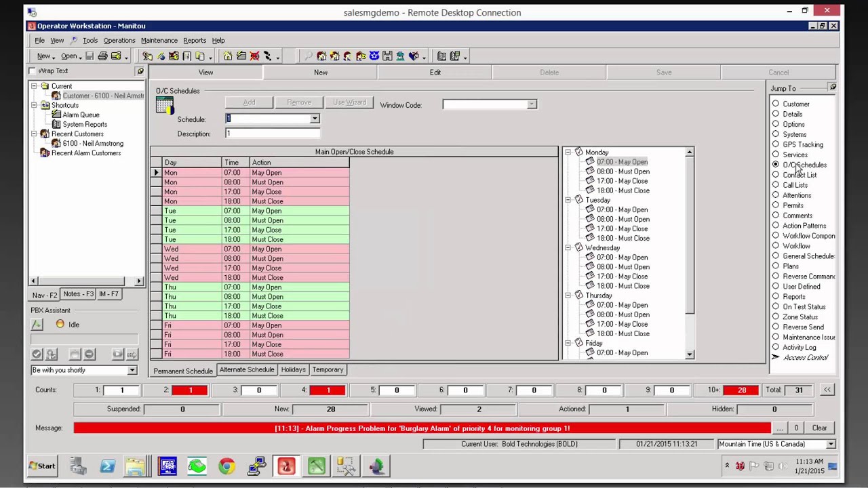Open the 'Be with you shortly' dropdown

pyautogui.click(x=132, y=370)
